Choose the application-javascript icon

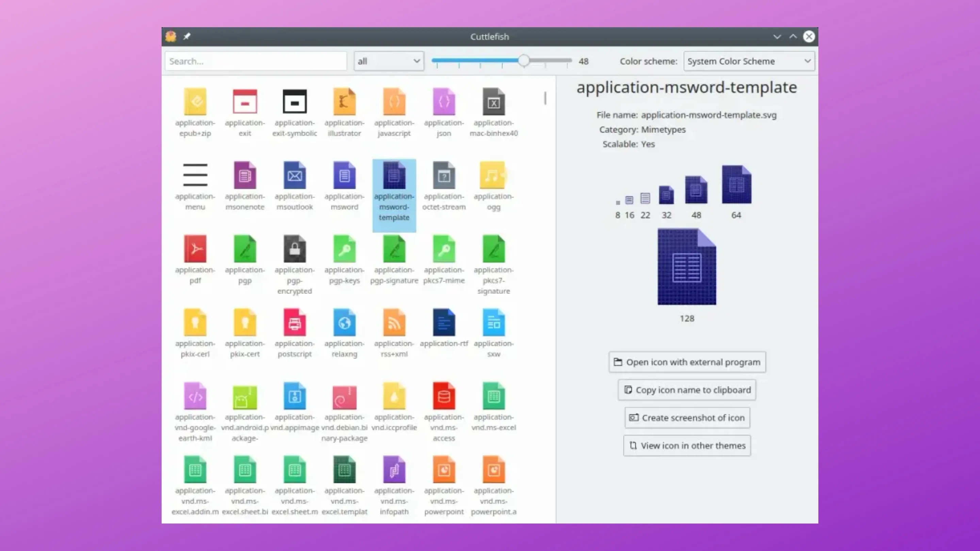point(394,102)
